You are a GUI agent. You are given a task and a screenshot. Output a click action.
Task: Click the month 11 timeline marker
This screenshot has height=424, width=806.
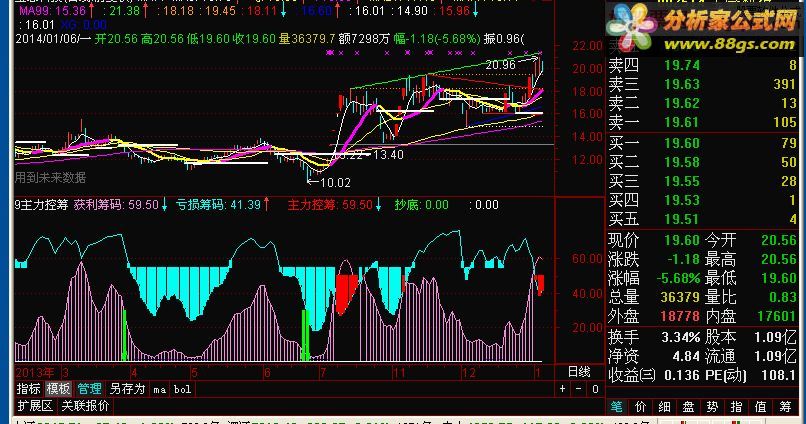399,373
